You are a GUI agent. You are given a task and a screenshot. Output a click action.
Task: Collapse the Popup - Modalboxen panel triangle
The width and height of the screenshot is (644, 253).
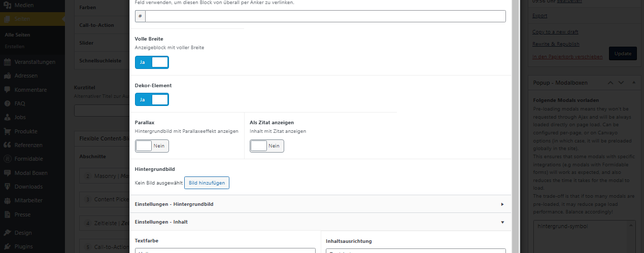coord(633,83)
